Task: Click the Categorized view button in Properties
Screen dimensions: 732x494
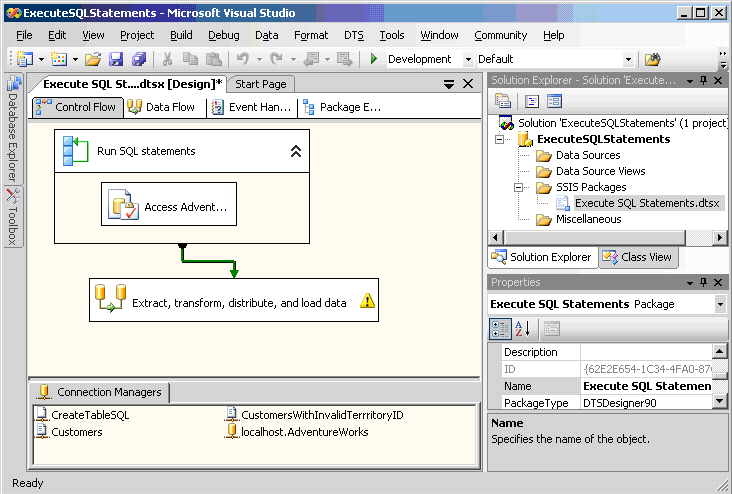Action: [x=500, y=329]
